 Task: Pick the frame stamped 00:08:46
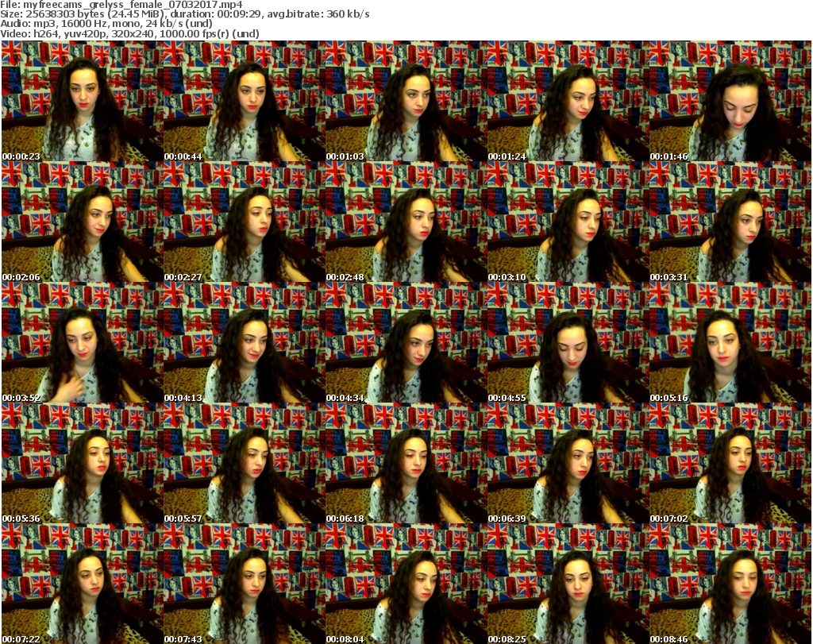(730, 584)
